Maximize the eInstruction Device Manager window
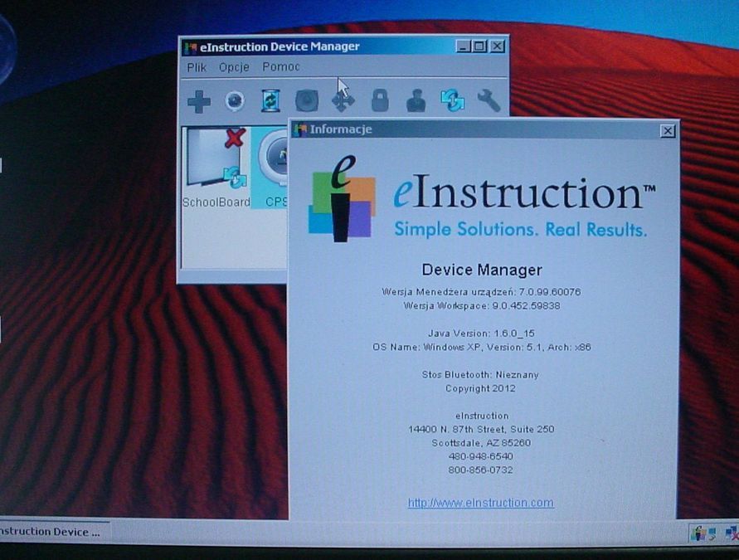Viewport: 739px width, 560px height. point(479,46)
